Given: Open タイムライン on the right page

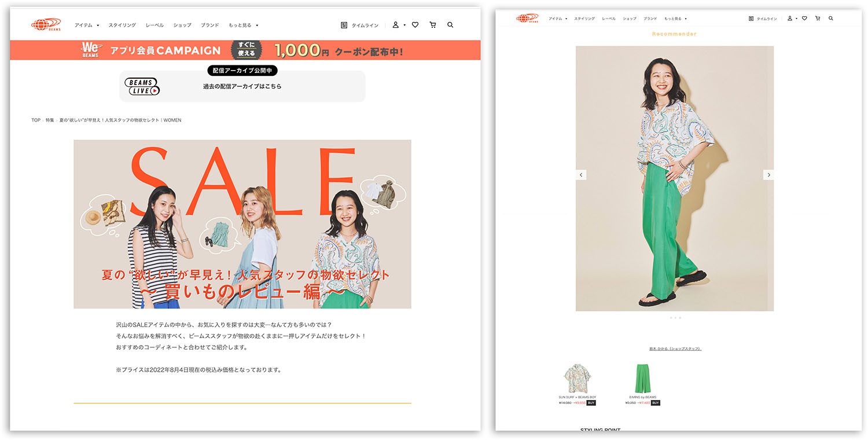Looking at the screenshot, I should (x=763, y=19).
